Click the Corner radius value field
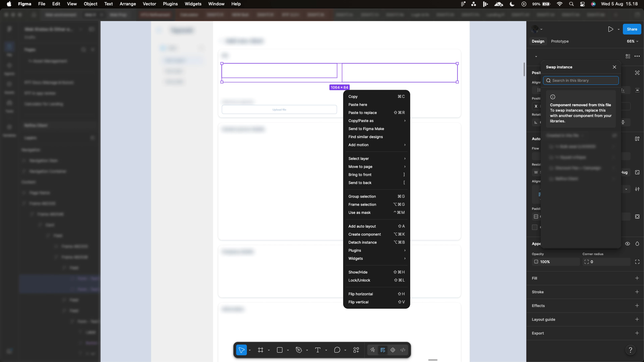The height and width of the screenshot is (362, 644). 606,262
